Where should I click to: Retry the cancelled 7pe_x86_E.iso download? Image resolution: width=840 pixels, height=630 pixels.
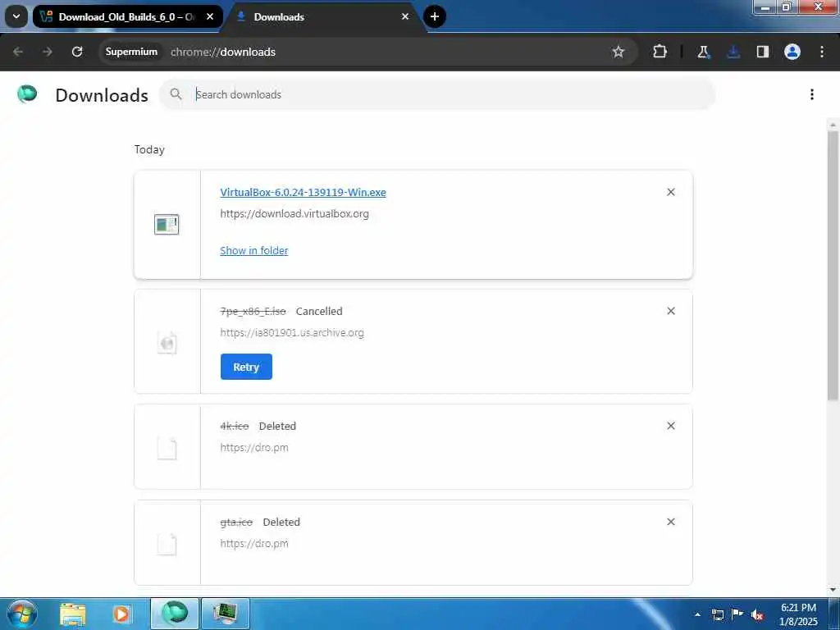[x=246, y=367]
